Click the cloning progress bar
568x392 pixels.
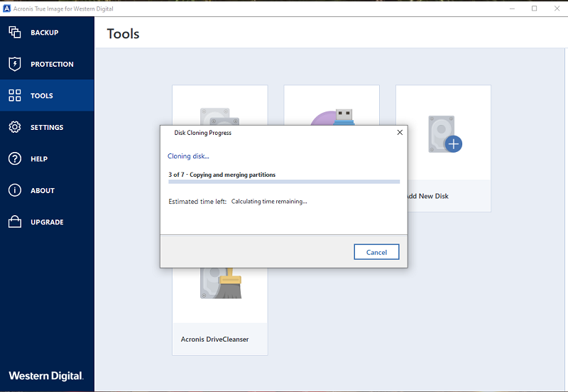tap(284, 182)
